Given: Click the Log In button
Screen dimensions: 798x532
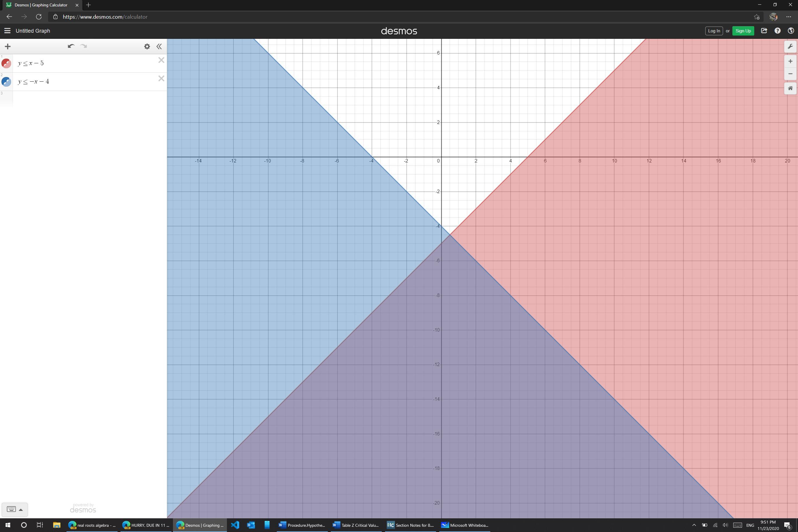Looking at the screenshot, I should (713, 31).
